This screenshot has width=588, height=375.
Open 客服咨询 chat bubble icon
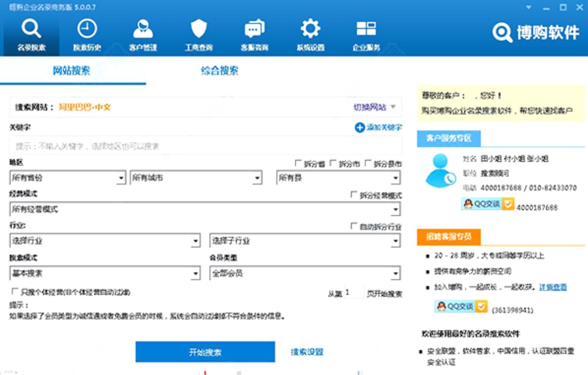coord(254,29)
